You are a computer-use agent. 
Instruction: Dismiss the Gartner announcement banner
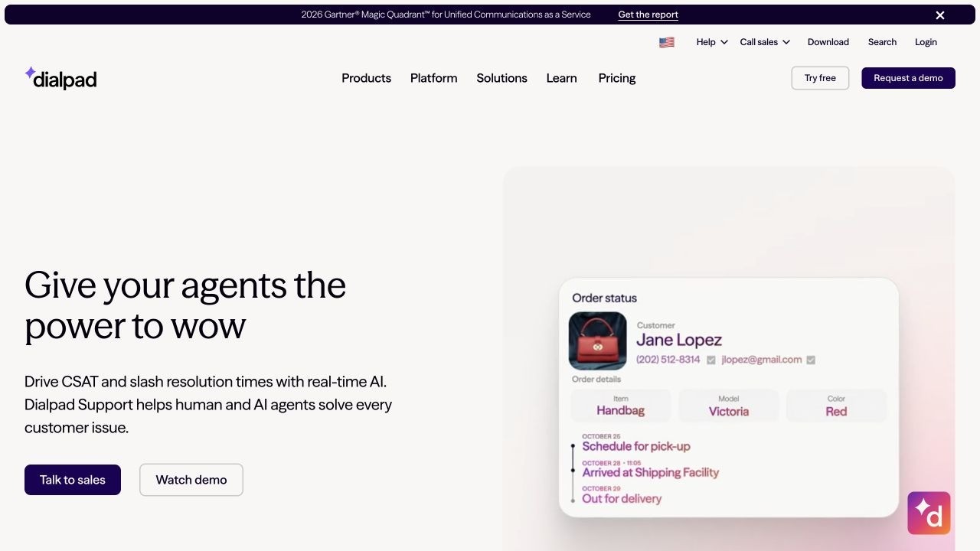(x=940, y=15)
